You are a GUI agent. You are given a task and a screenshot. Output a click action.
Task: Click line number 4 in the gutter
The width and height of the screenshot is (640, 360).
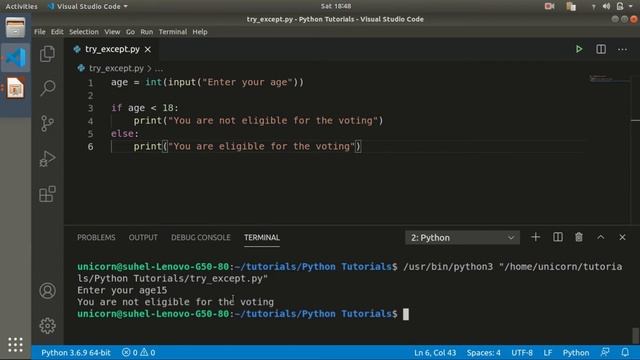point(90,121)
